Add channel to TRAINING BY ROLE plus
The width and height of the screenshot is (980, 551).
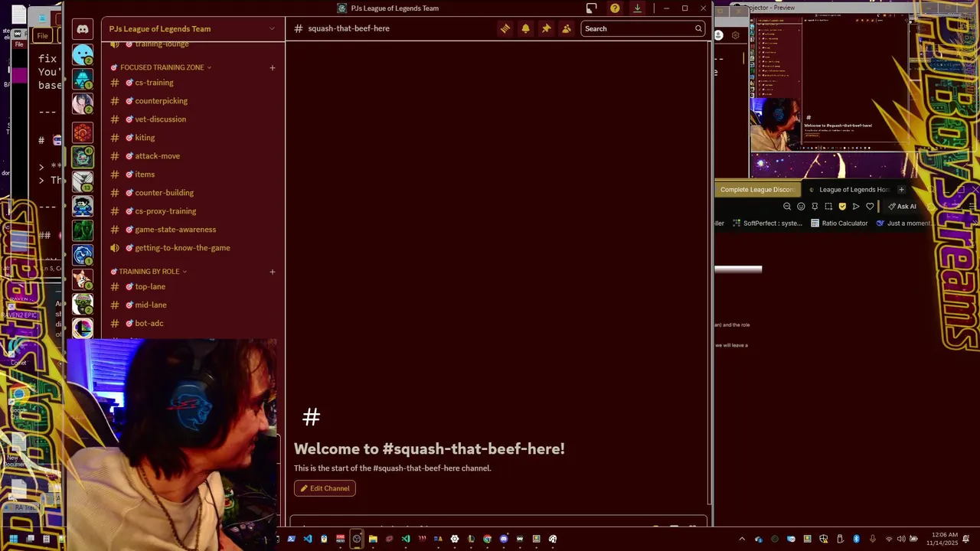[x=272, y=272]
